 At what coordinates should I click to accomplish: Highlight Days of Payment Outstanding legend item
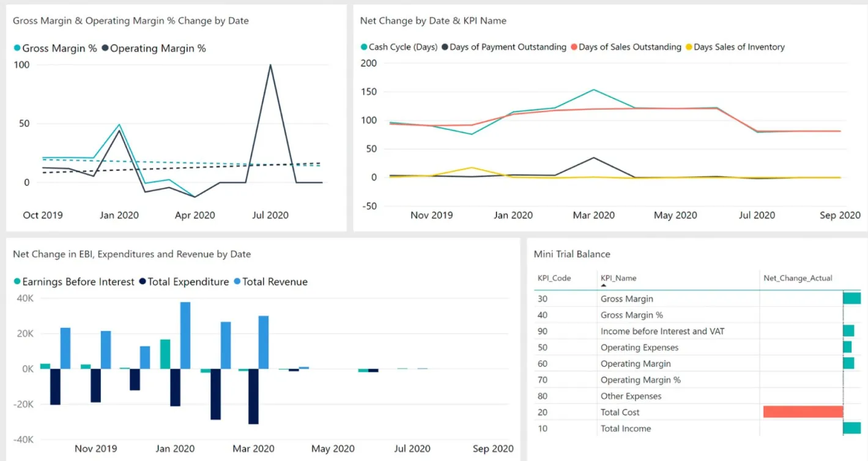pyautogui.click(x=504, y=47)
